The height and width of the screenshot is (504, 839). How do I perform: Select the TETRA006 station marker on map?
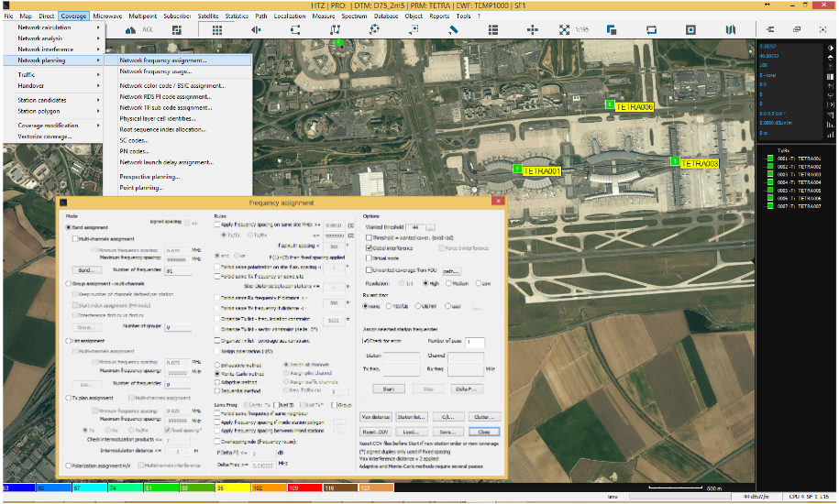click(x=610, y=106)
